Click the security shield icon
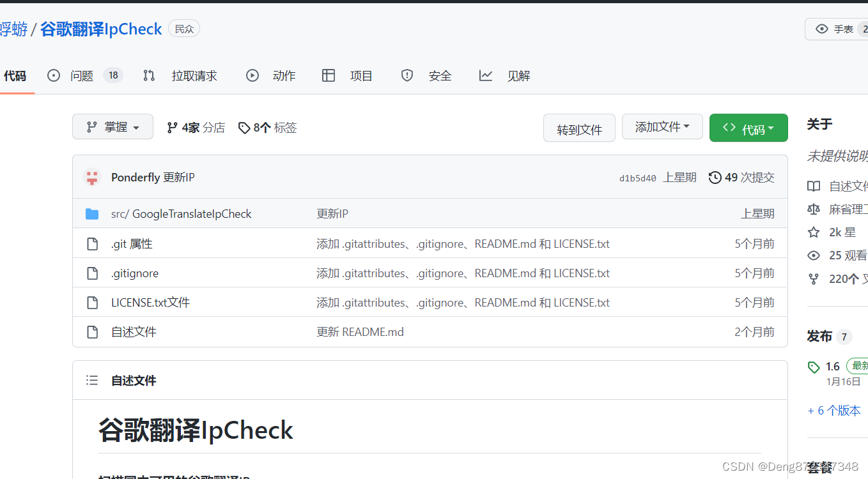The width and height of the screenshot is (868, 479). 407,75
